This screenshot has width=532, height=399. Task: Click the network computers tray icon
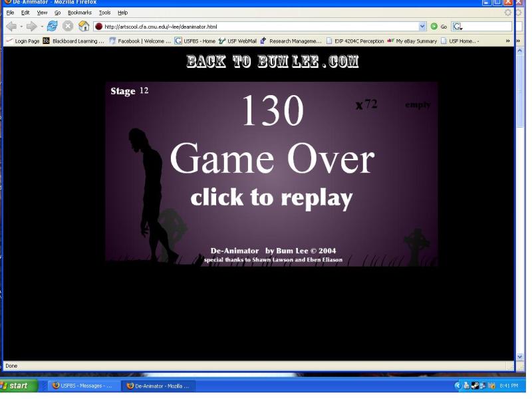(483, 386)
